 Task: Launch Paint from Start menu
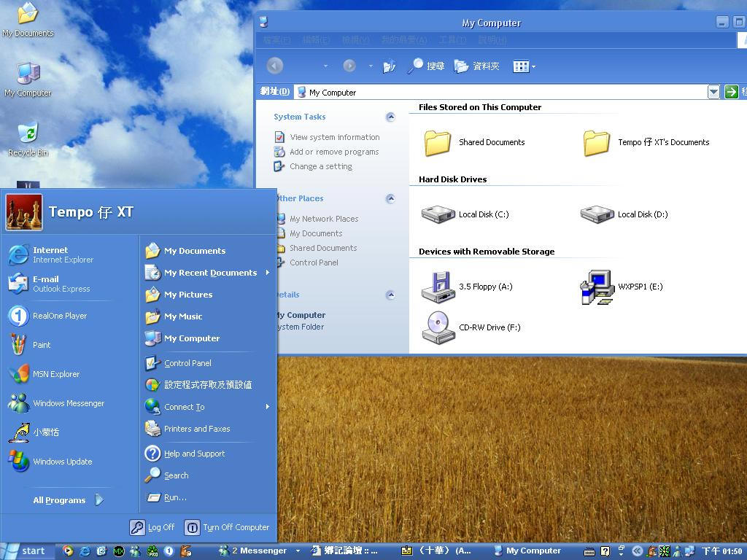pyautogui.click(x=29, y=345)
